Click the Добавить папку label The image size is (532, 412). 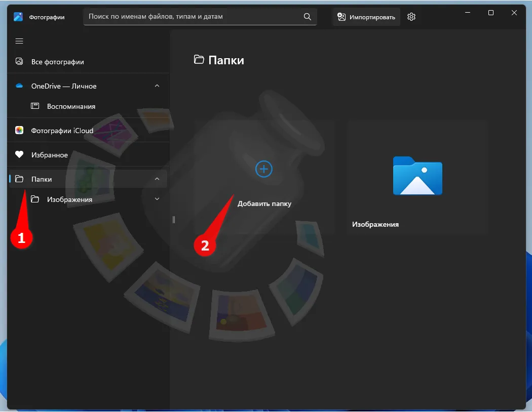click(264, 204)
